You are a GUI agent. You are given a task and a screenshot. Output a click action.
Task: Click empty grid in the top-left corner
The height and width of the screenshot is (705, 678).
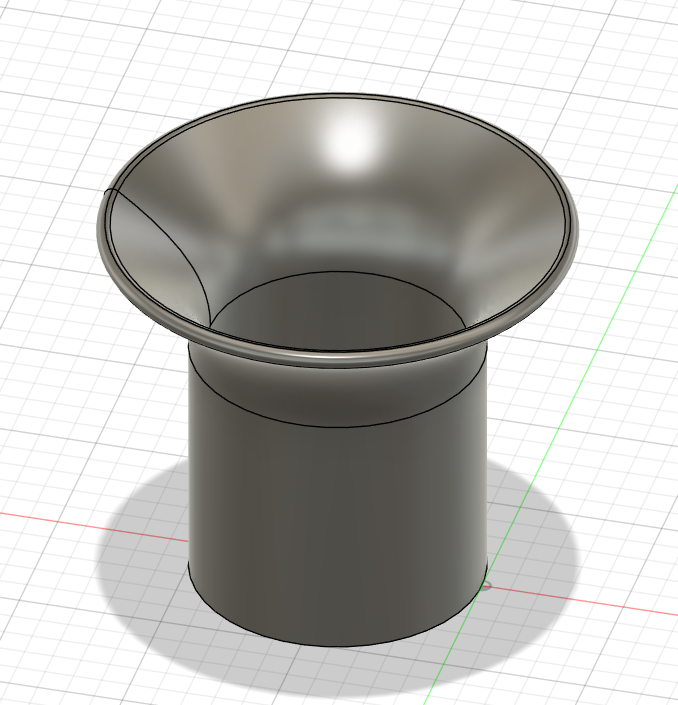point(40,40)
